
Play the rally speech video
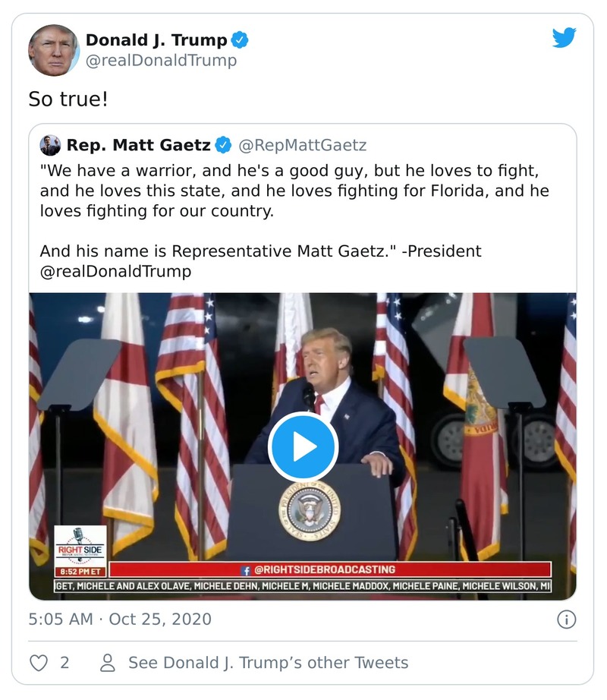click(x=303, y=446)
